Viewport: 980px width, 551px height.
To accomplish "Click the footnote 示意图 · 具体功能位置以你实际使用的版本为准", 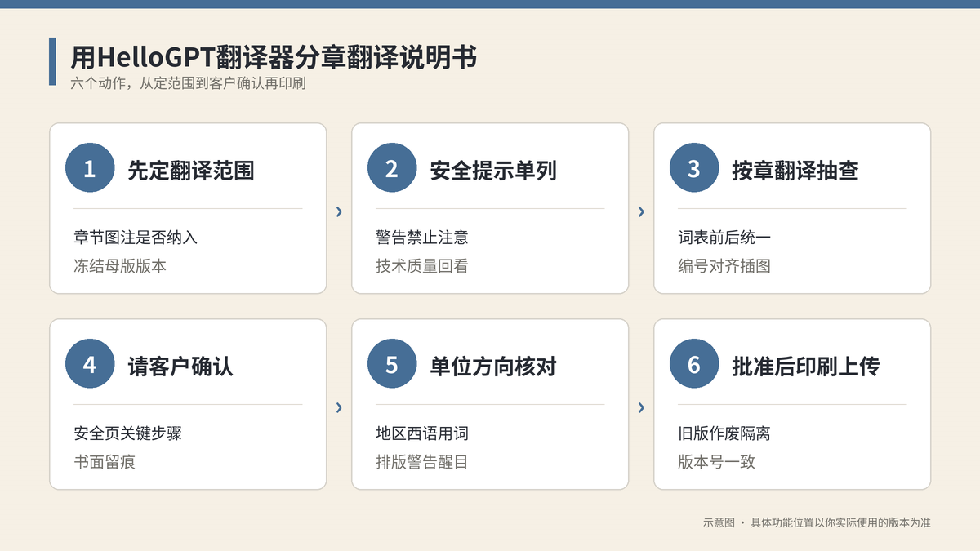I will point(817,522).
